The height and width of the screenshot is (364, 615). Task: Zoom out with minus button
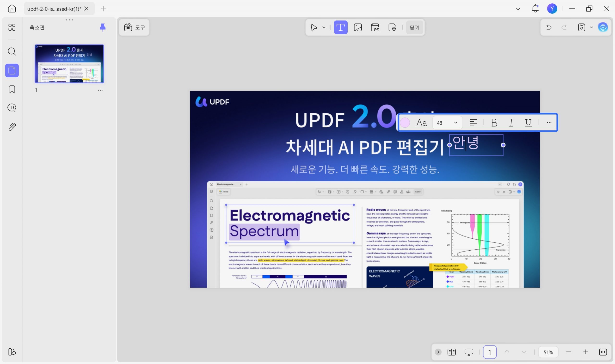(569, 352)
